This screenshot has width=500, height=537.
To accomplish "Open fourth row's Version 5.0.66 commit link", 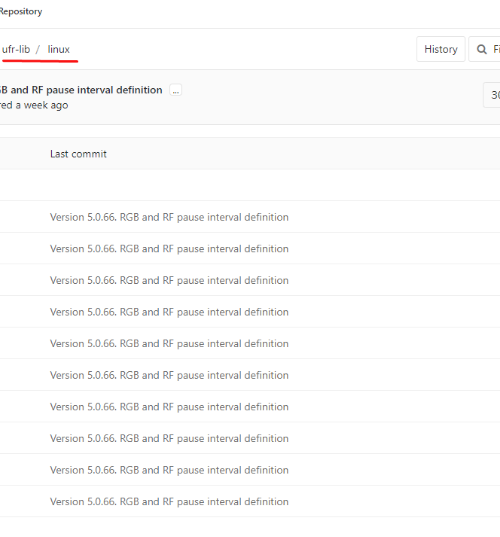I will [x=169, y=312].
